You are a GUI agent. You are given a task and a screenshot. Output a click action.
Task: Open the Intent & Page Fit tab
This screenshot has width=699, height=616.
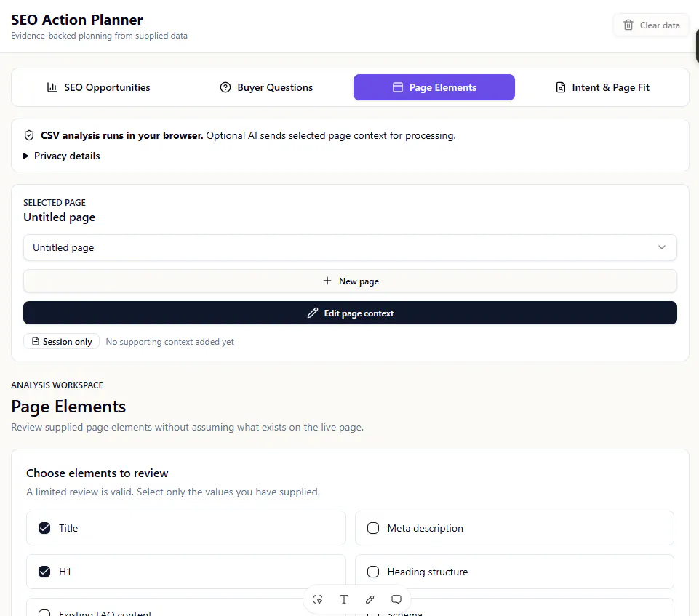602,87
